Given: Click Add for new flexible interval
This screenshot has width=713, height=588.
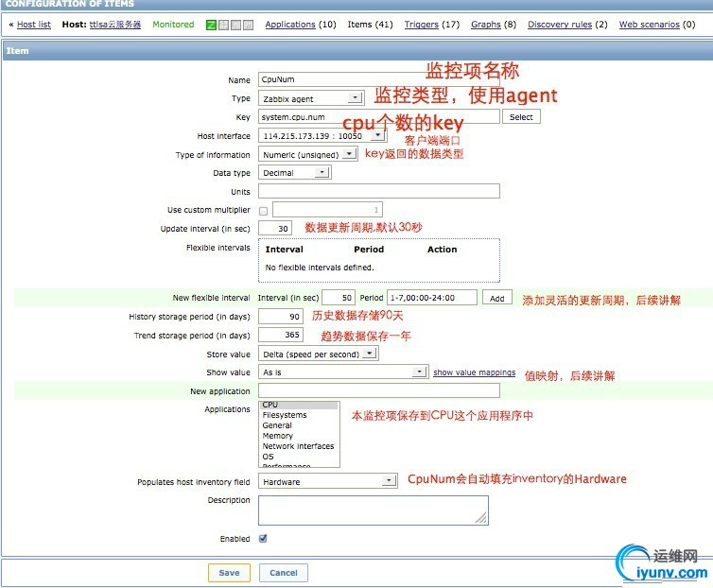Looking at the screenshot, I should (497, 299).
